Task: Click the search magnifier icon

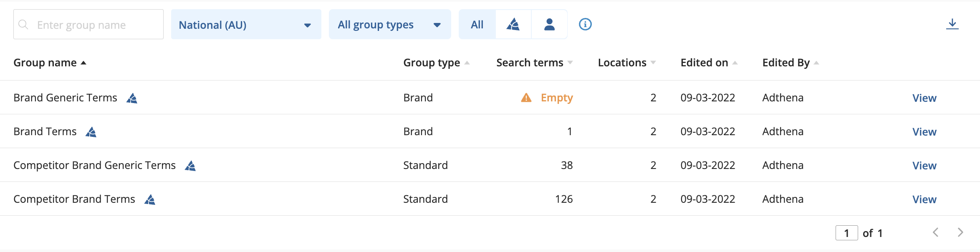Action: tap(23, 25)
